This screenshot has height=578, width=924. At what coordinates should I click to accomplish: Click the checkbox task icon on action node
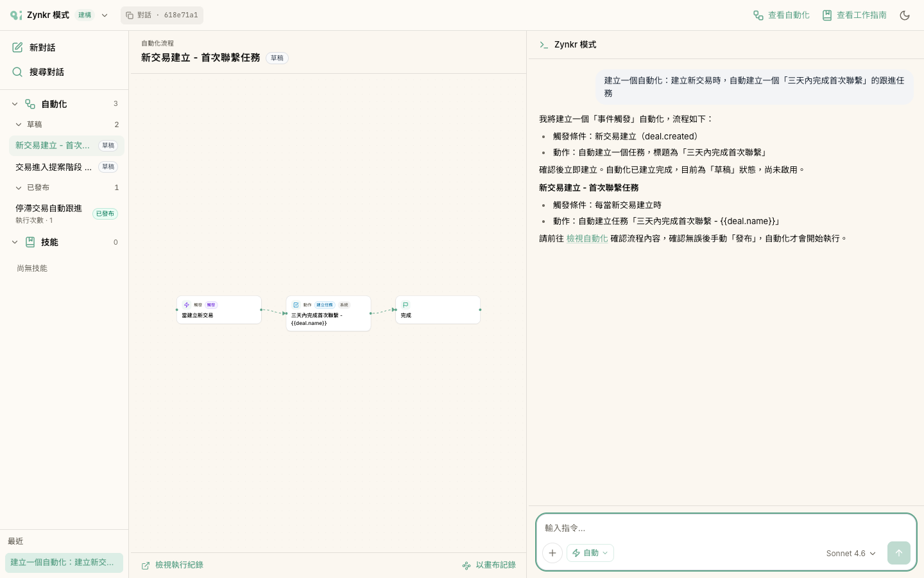point(296,305)
